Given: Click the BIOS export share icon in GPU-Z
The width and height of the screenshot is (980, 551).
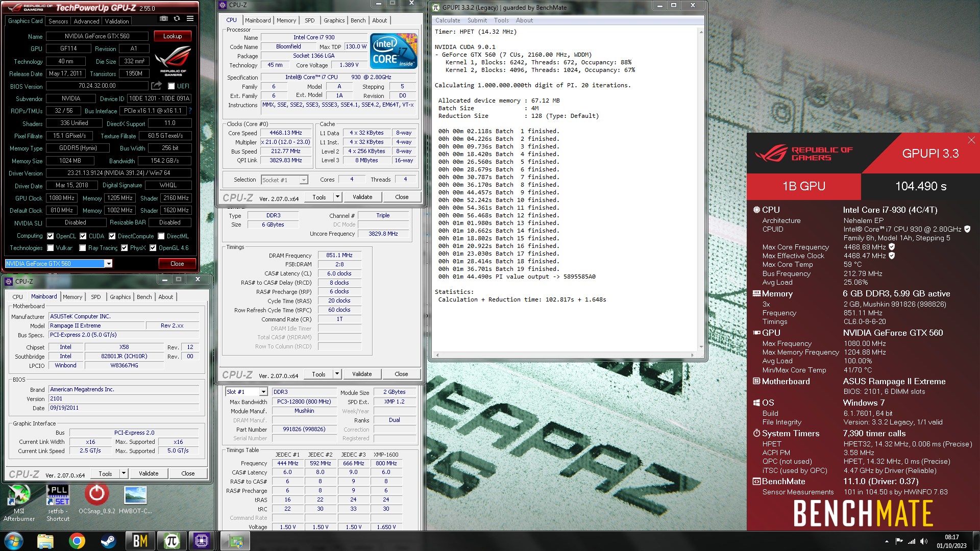Looking at the screenshot, I should coord(157,86).
